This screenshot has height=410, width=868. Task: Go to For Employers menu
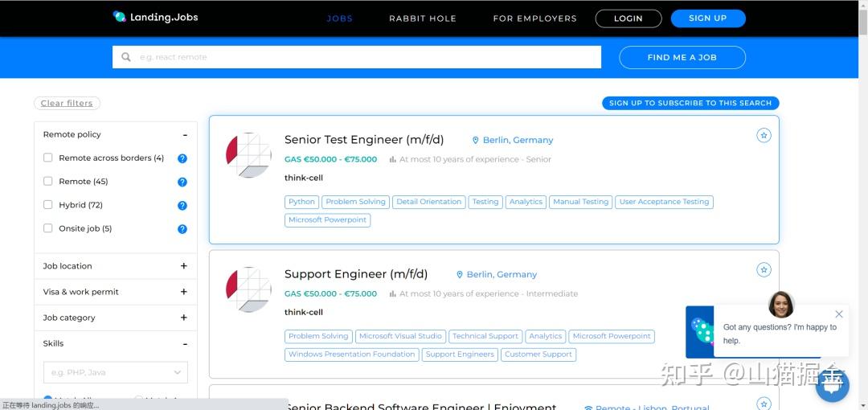(x=534, y=18)
